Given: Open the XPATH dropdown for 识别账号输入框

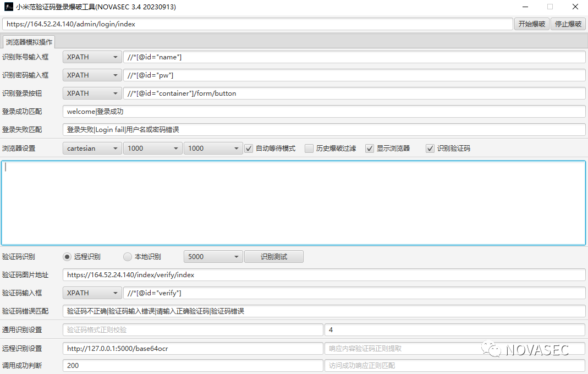Looking at the screenshot, I should coord(92,57).
